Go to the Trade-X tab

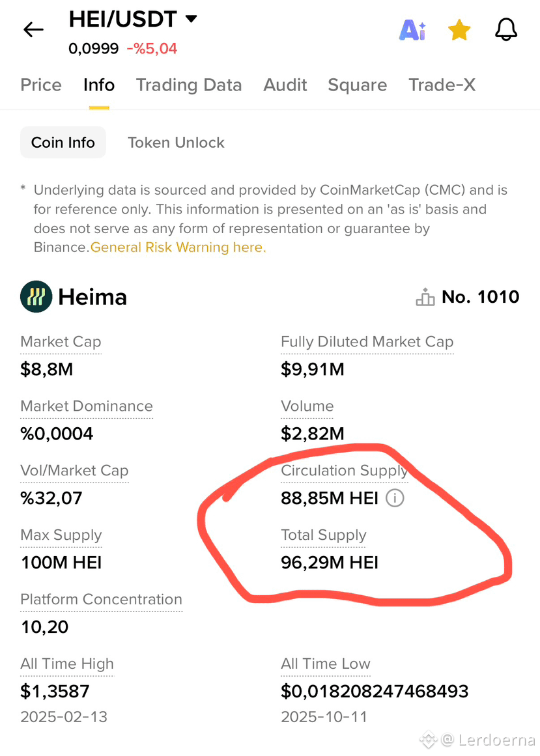coord(442,85)
